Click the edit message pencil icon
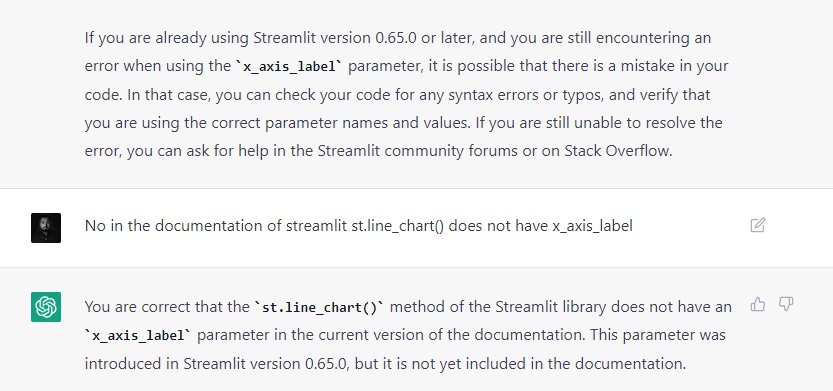833x391 pixels. click(758, 225)
